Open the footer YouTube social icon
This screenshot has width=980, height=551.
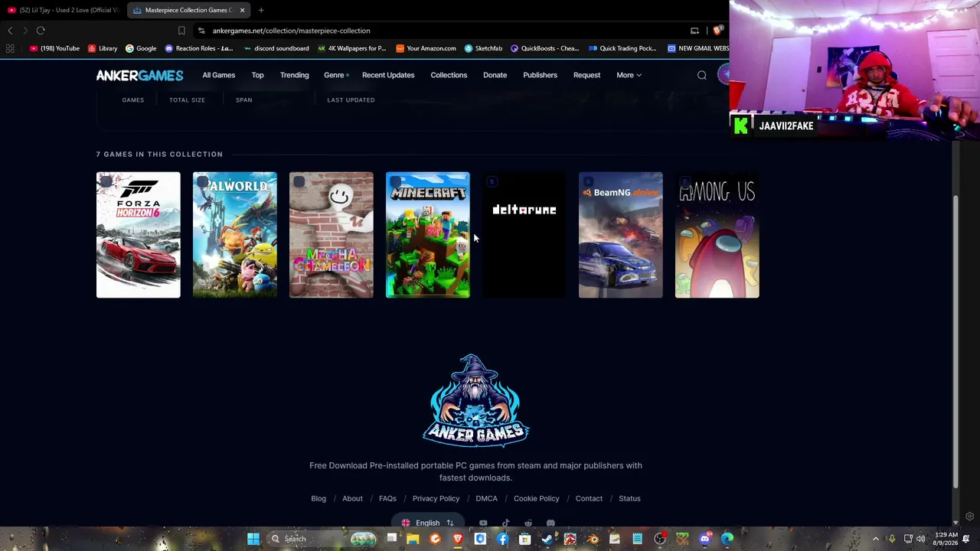click(x=483, y=523)
